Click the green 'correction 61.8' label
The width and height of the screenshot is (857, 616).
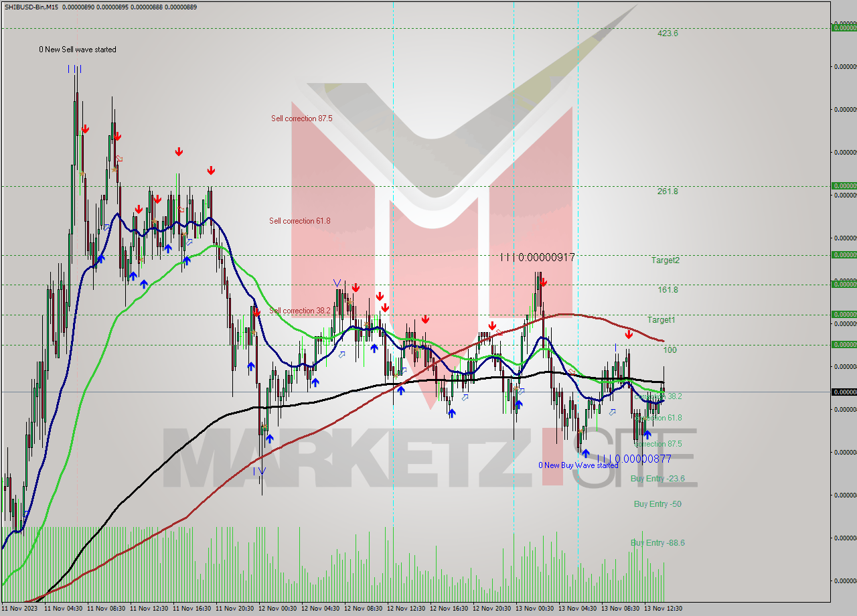658,418
